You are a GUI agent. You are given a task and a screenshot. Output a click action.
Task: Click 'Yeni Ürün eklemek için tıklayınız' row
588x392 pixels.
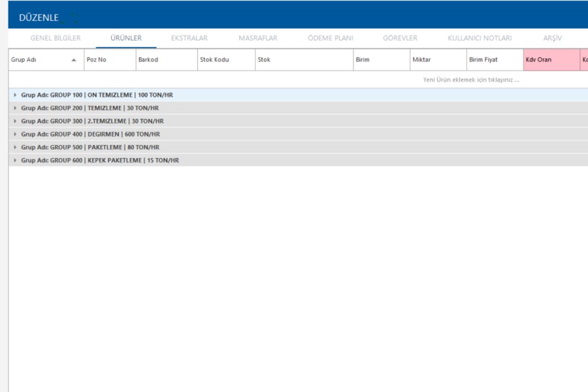click(x=298, y=80)
